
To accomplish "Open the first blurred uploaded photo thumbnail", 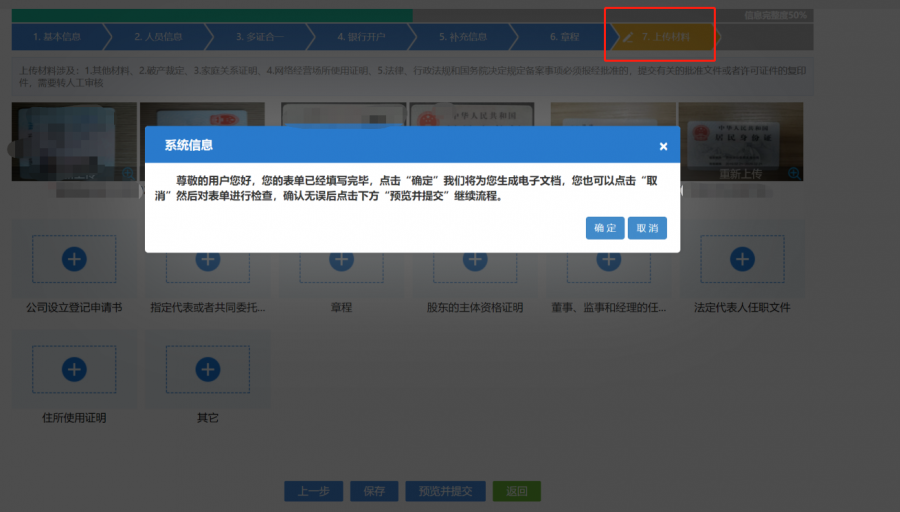I will tap(74, 142).
